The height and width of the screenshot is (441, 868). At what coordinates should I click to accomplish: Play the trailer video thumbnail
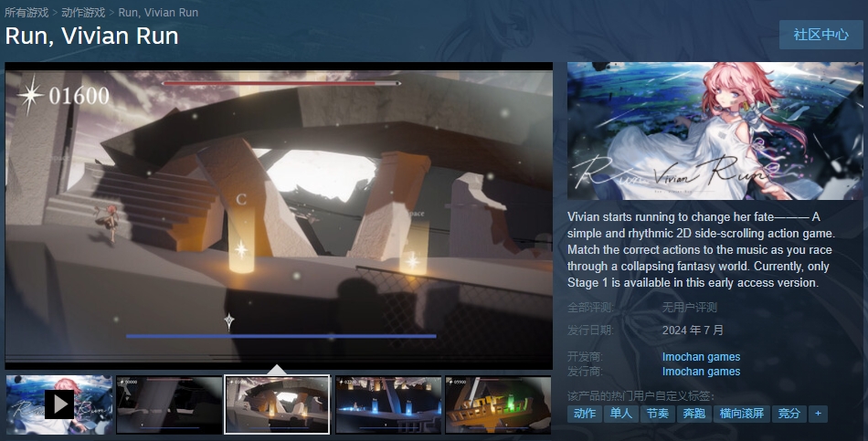click(59, 404)
